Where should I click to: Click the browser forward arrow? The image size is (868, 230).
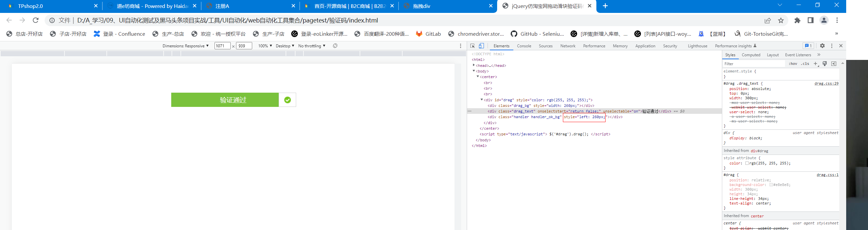point(22,20)
